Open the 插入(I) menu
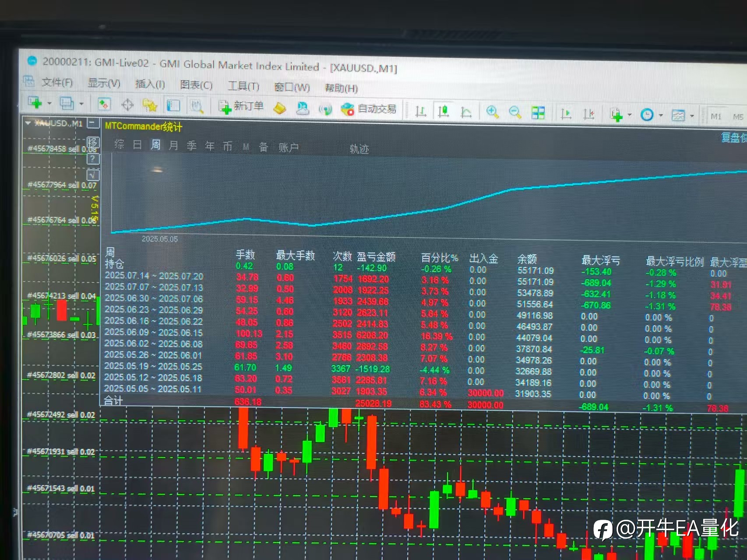The image size is (747, 560). point(150,84)
